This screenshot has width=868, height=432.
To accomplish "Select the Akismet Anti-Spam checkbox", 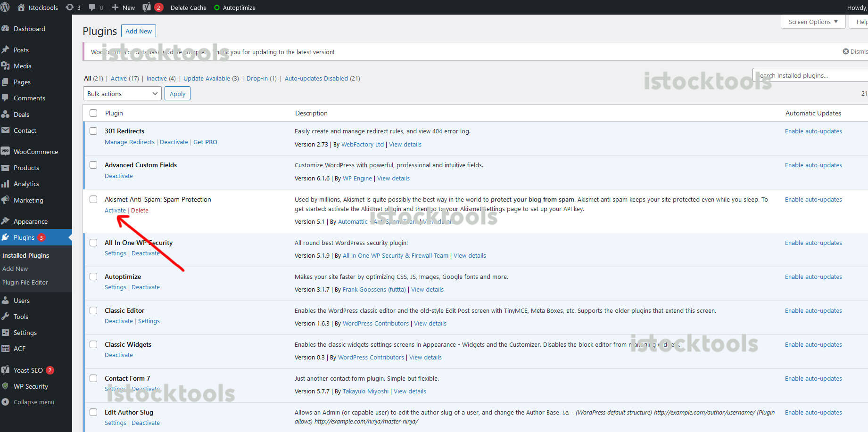I will (93, 199).
